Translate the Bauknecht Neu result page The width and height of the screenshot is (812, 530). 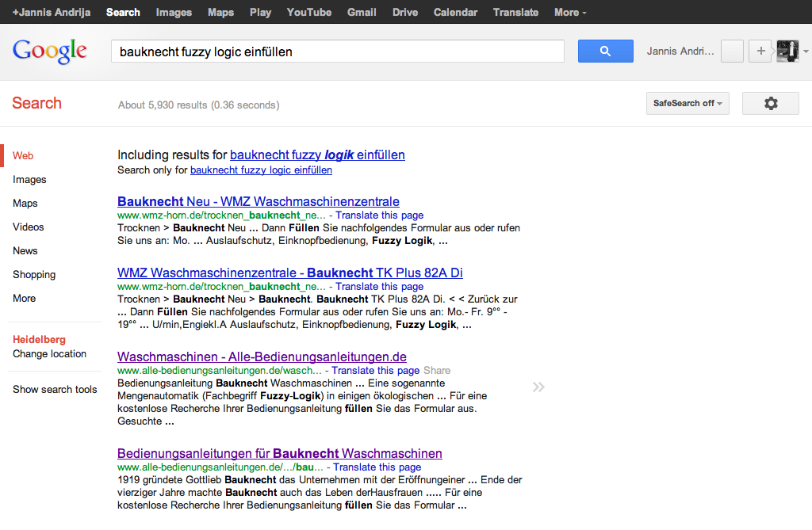(380, 215)
